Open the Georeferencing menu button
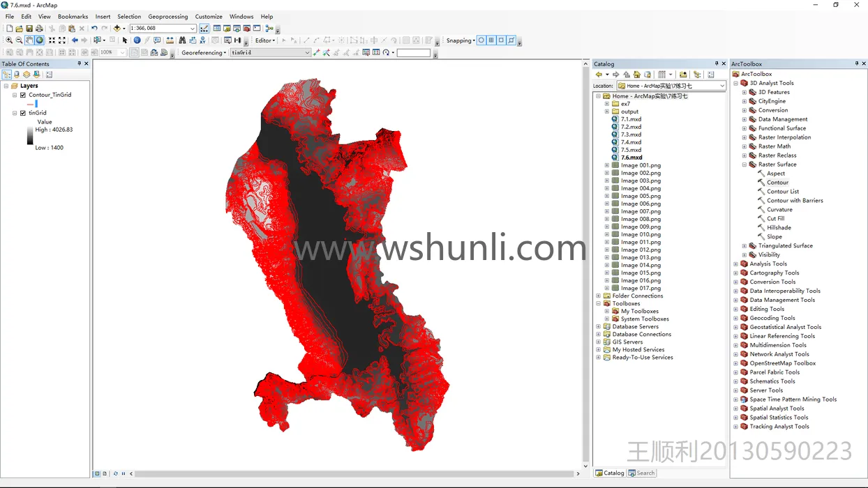The width and height of the screenshot is (868, 488). coord(204,52)
